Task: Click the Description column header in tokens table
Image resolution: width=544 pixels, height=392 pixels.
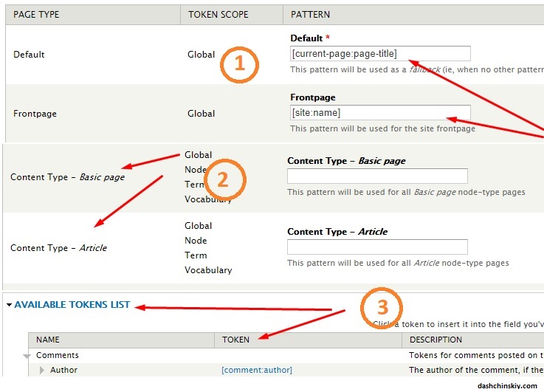Action: tap(435, 340)
